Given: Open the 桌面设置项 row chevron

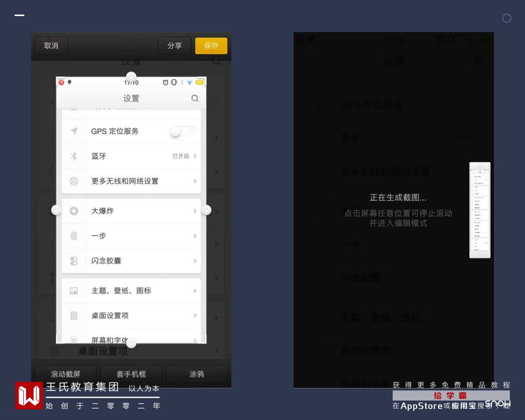Looking at the screenshot, I should (x=195, y=315).
